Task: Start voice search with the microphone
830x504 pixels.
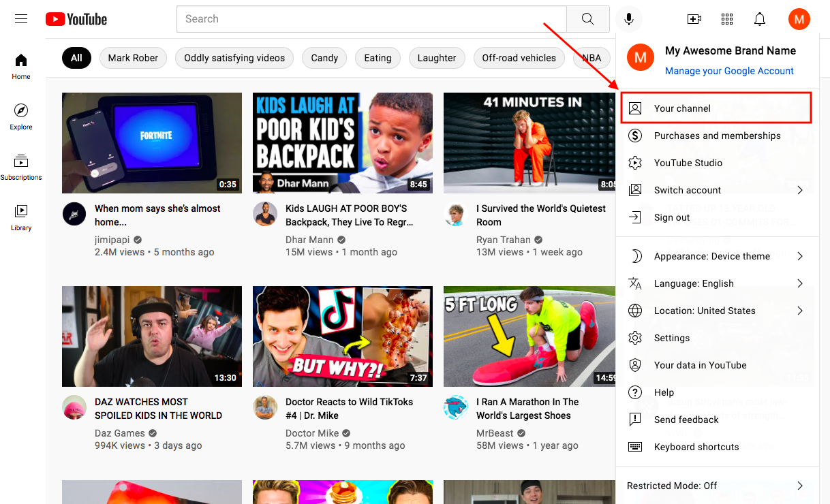Action: click(x=629, y=19)
